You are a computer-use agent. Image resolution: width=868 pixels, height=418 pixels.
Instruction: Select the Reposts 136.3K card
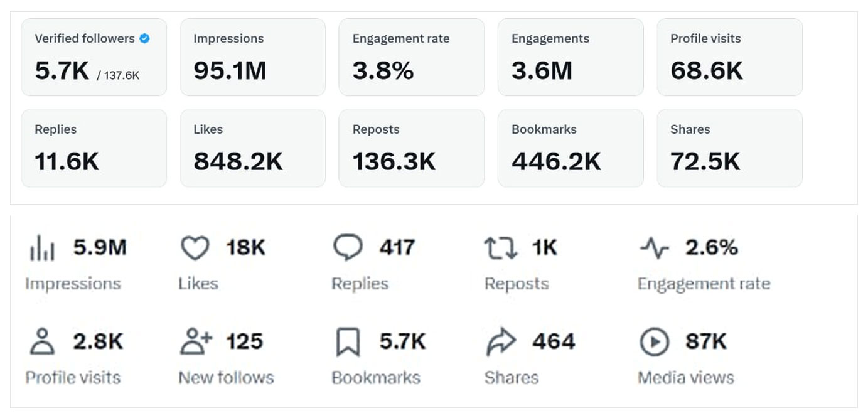click(412, 148)
